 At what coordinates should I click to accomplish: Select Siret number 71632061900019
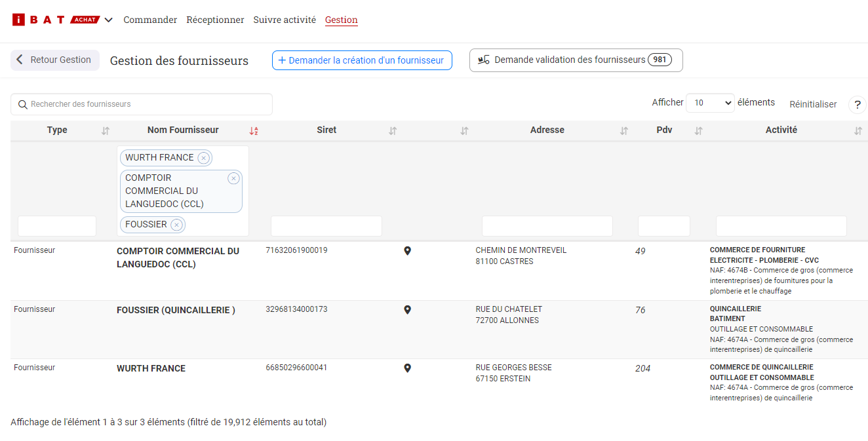click(x=296, y=250)
